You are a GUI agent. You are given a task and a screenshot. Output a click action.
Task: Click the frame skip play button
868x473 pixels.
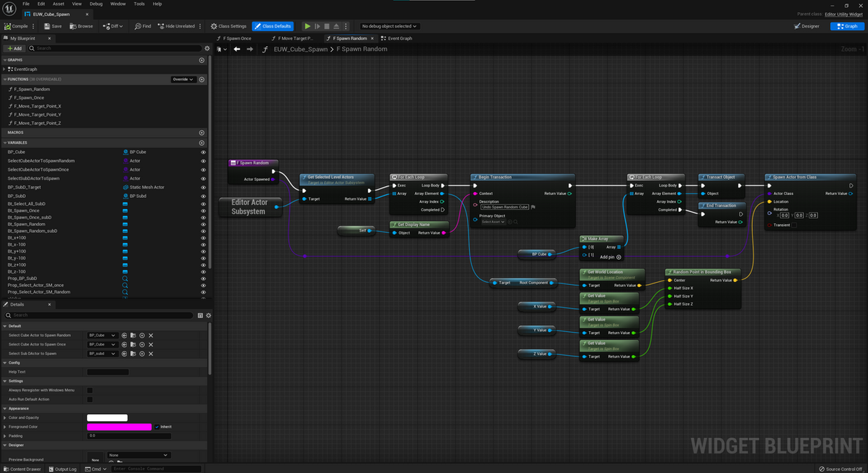pos(317,26)
